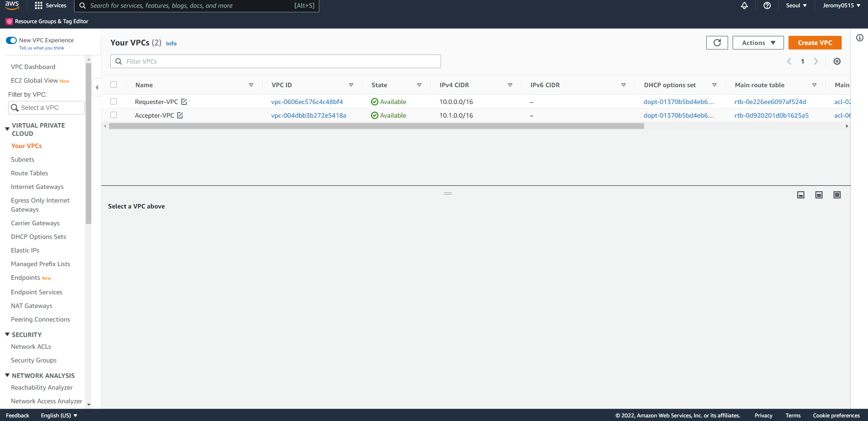Click the Resource Groups & Tag Editor icon
The image size is (868, 421).
pyautogui.click(x=9, y=21)
